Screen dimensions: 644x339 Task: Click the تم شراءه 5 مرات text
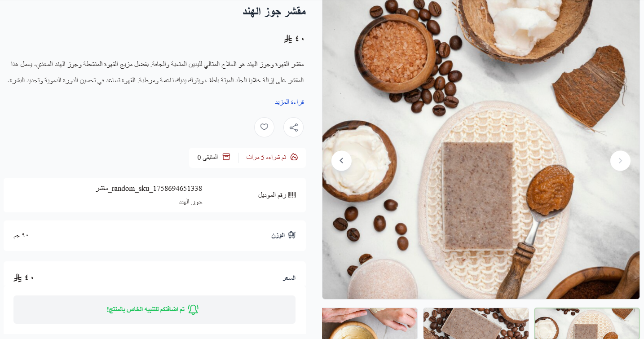266,157
